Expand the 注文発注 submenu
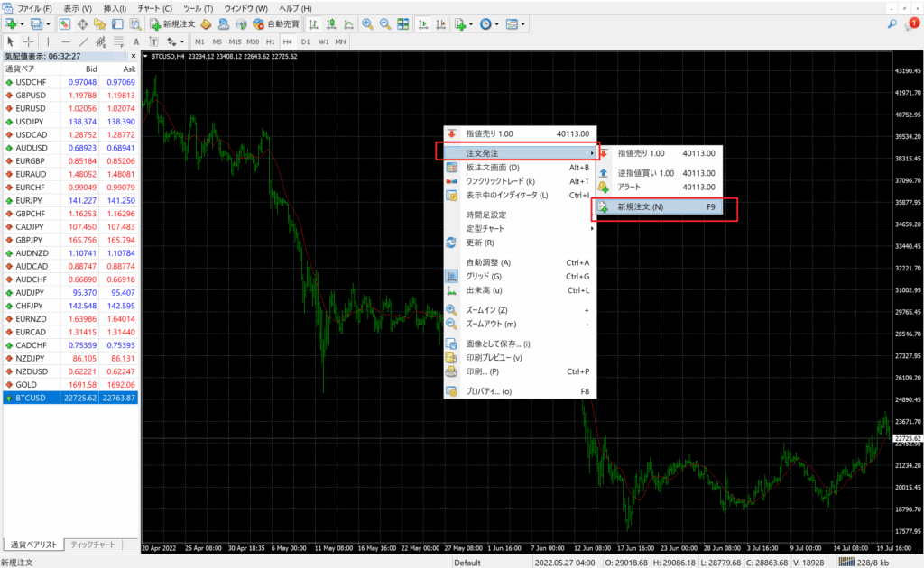 (x=520, y=153)
